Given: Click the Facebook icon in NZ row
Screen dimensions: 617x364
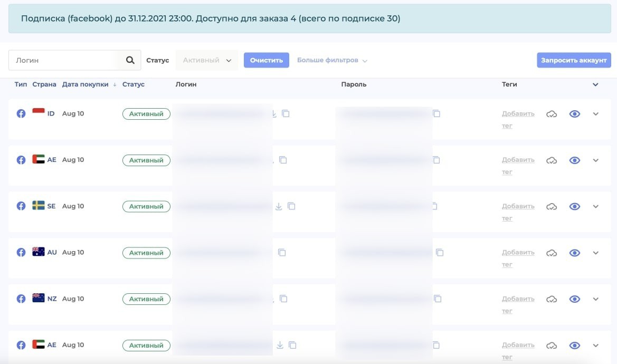Looking at the screenshot, I should pos(21,299).
